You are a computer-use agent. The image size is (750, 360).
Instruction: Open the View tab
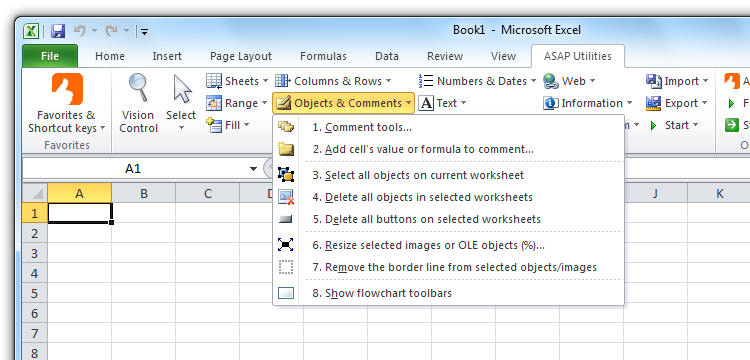(503, 56)
